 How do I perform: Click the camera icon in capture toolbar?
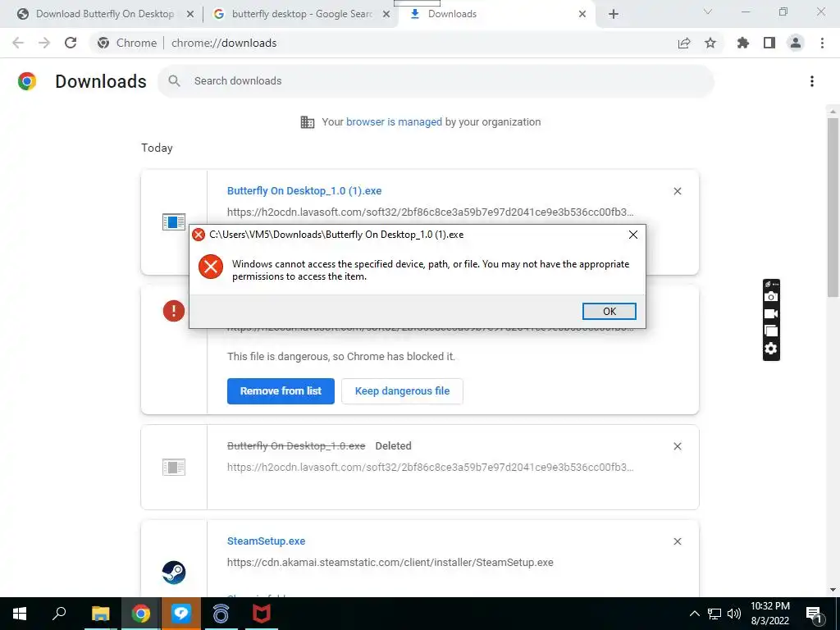771,297
